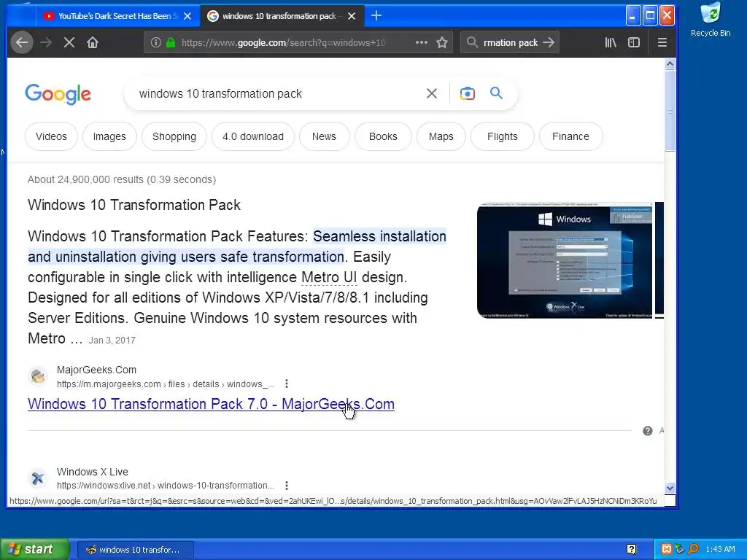Image resolution: width=747 pixels, height=560 pixels.
Task: Open the Windows Start menu
Action: pos(34,550)
